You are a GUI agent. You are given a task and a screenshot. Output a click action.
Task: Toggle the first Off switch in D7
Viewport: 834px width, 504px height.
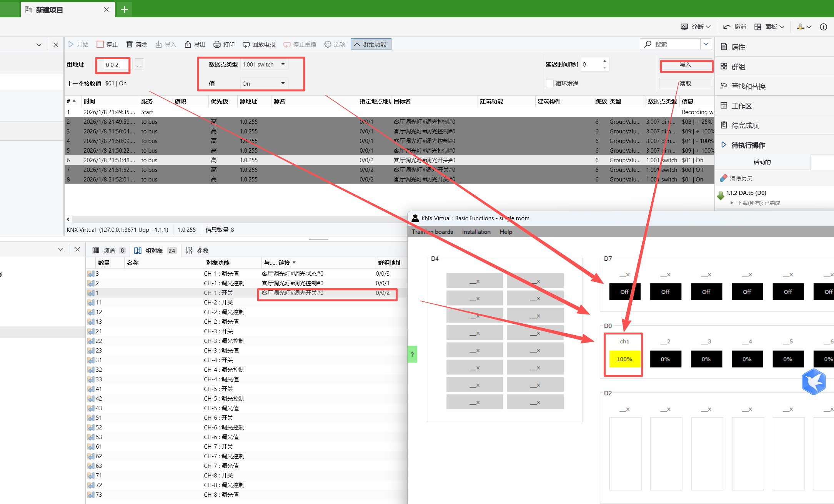[x=624, y=292]
